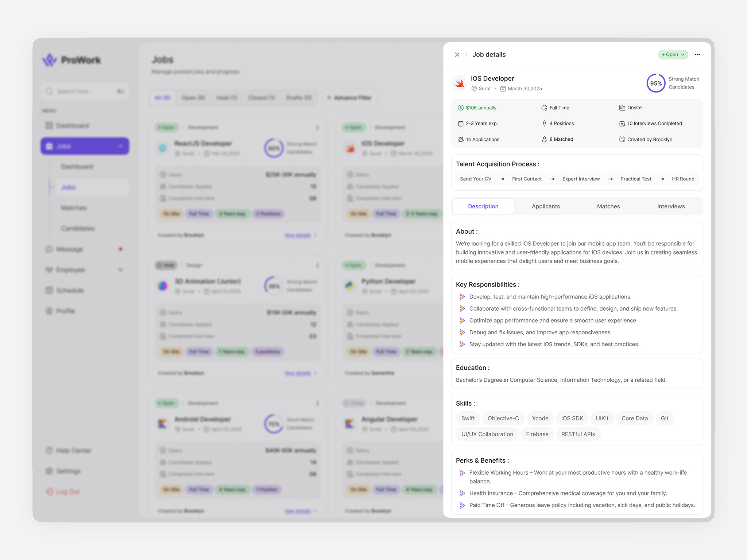747x560 pixels.
Task: Click the Created by Brooklyn icon
Action: pos(622,139)
